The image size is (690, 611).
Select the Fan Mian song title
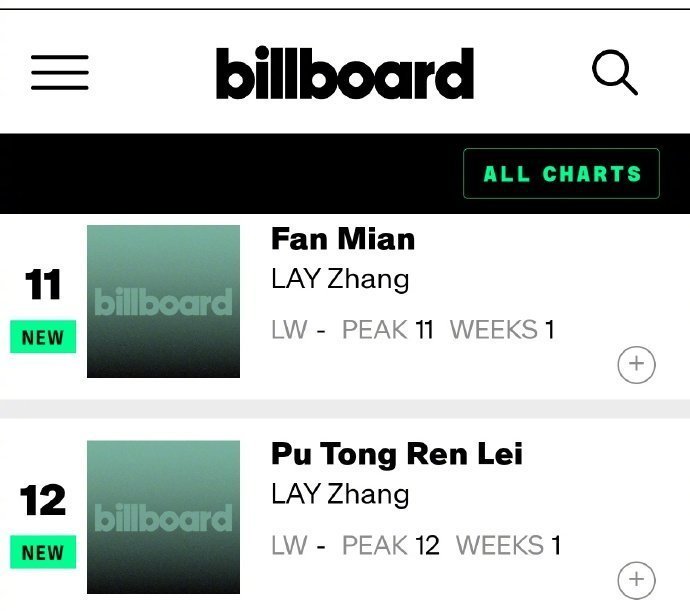click(x=343, y=239)
